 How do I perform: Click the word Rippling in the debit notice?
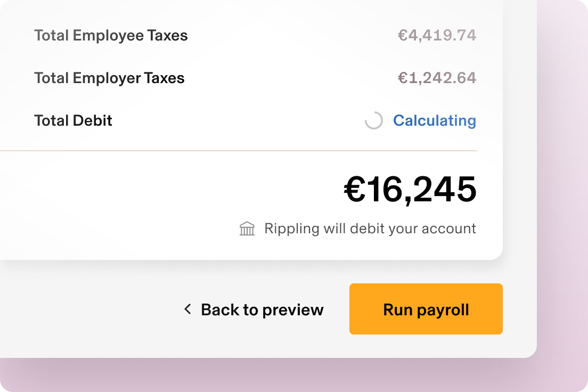[x=292, y=229]
